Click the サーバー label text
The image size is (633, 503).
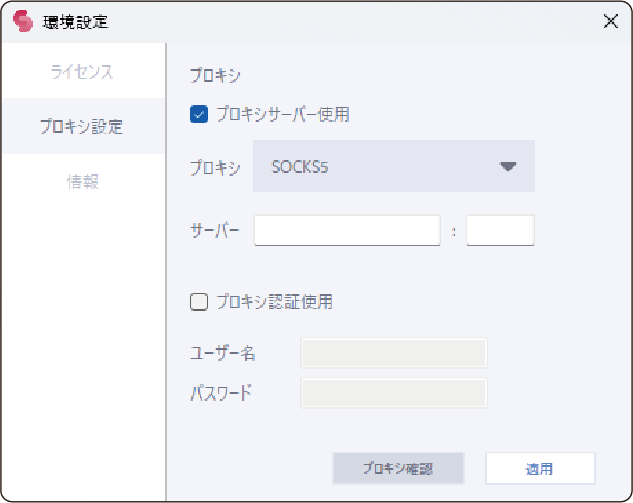215,230
